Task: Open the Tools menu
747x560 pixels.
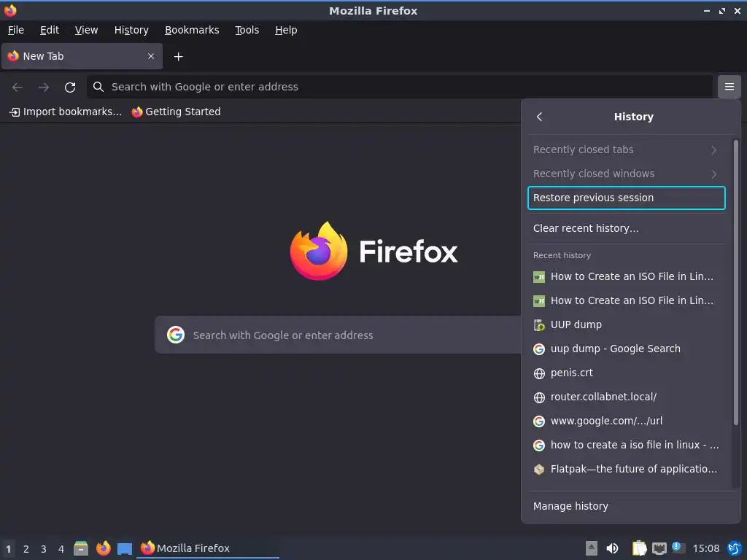Action: pos(247,30)
